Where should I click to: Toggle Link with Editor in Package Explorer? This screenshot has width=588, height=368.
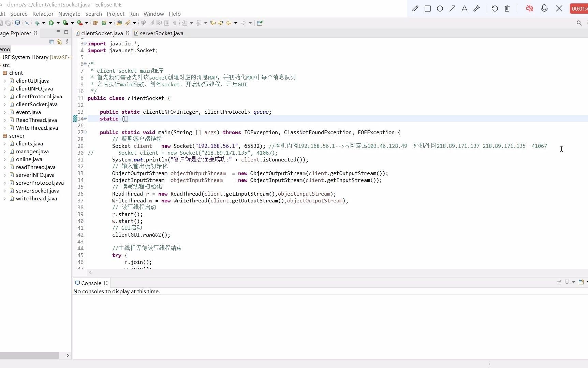(x=59, y=42)
